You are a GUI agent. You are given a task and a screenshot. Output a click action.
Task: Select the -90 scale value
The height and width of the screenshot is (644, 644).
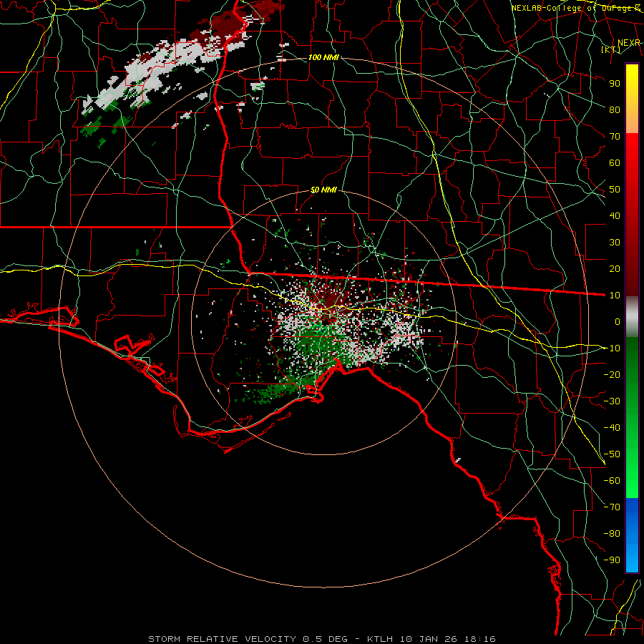point(612,560)
